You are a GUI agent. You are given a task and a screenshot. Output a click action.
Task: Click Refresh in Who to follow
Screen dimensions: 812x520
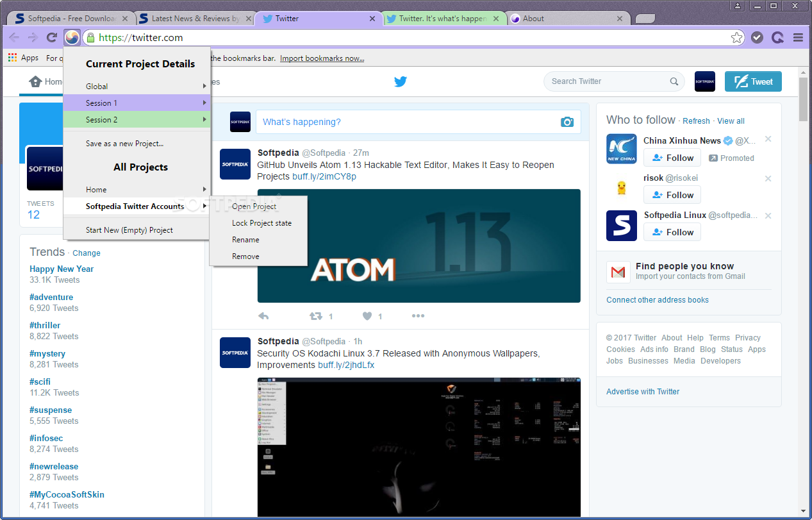[x=696, y=121]
